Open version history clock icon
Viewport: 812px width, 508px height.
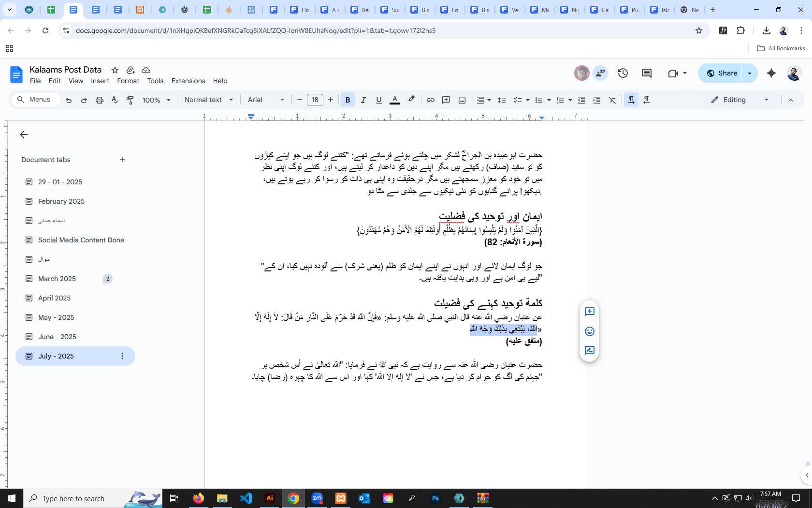point(623,73)
